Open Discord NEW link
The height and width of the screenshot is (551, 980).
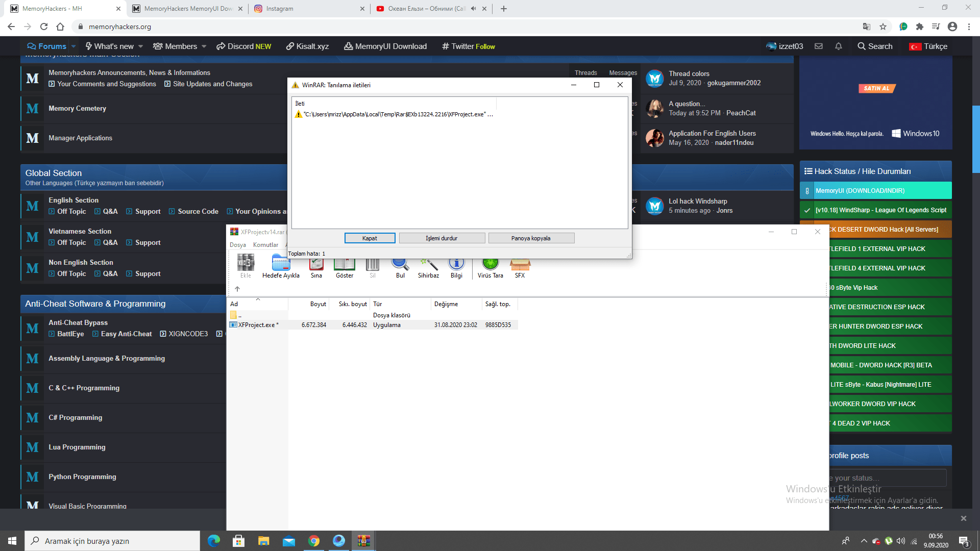click(x=243, y=46)
